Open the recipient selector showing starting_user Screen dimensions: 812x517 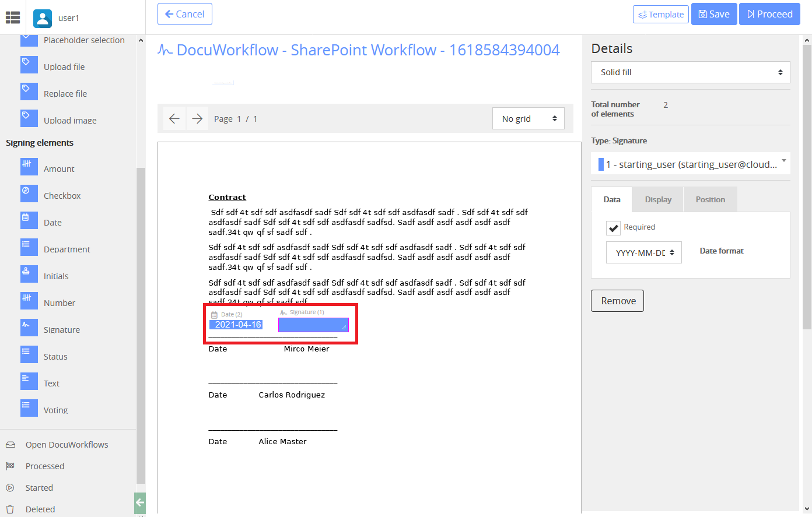pos(690,164)
